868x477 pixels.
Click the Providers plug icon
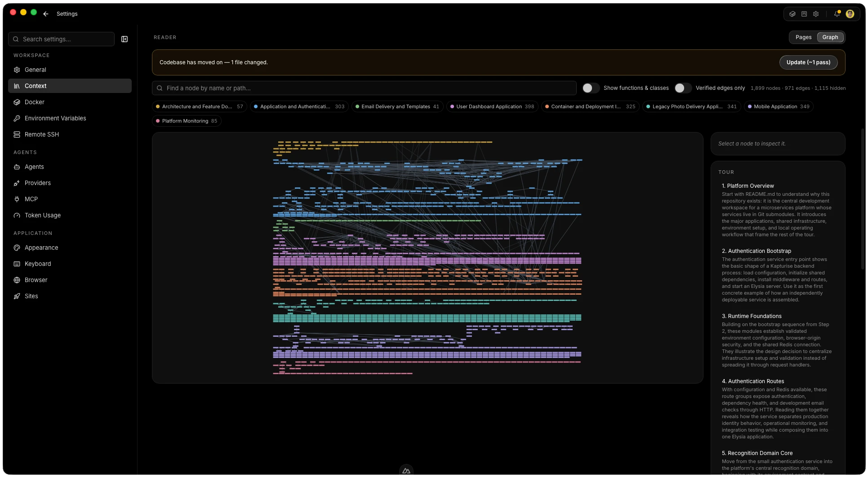[17, 183]
